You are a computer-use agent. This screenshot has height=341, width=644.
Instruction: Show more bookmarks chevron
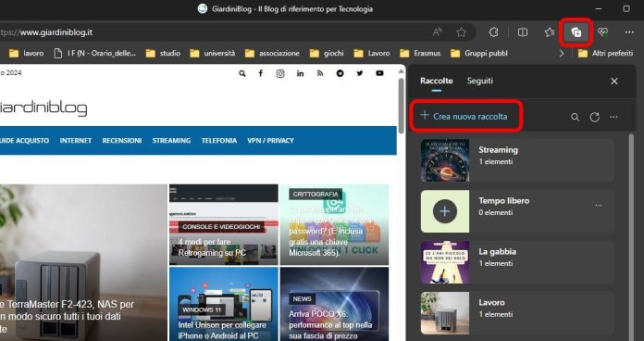click(x=562, y=53)
